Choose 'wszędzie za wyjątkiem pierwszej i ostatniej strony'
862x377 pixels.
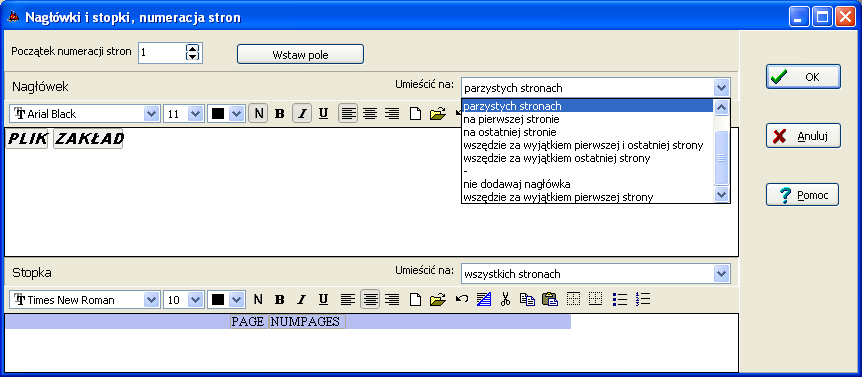pos(587,146)
